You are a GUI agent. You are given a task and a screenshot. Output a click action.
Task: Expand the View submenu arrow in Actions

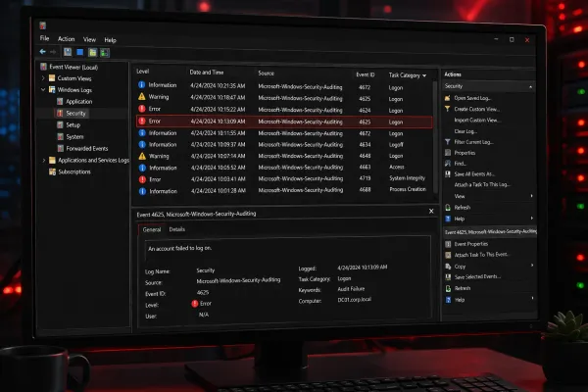(x=531, y=196)
